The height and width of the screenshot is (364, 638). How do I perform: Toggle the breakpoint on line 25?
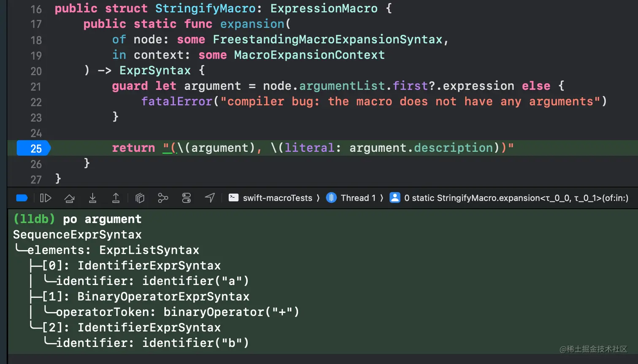34,148
